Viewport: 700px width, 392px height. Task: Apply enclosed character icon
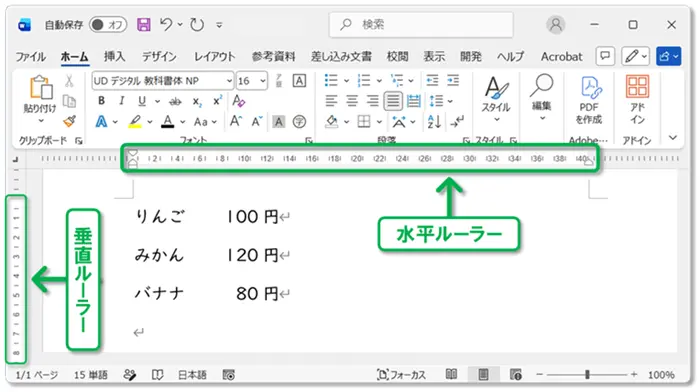(x=299, y=121)
